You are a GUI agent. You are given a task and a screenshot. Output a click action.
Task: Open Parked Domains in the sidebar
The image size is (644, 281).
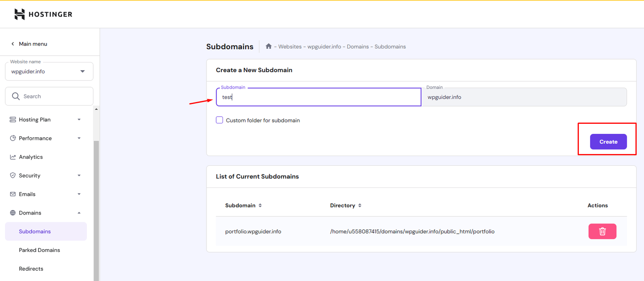pyautogui.click(x=39, y=250)
